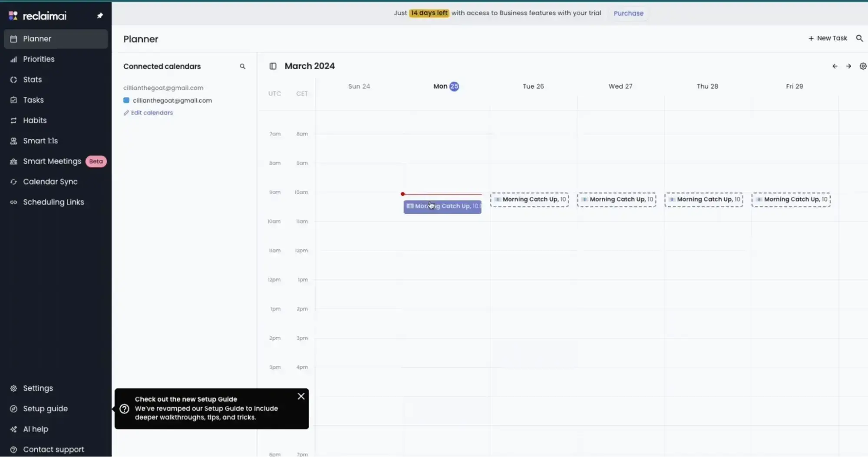The height and width of the screenshot is (457, 868).
Task: Go to the previous week
Action: (835, 66)
